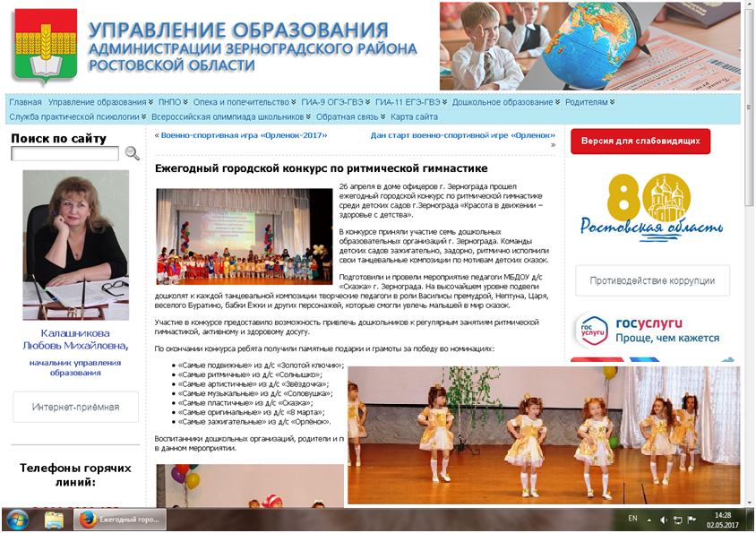Image resolution: width=756 pixels, height=533 pixels.
Task: Open the Главная menu item
Action: tap(26, 102)
